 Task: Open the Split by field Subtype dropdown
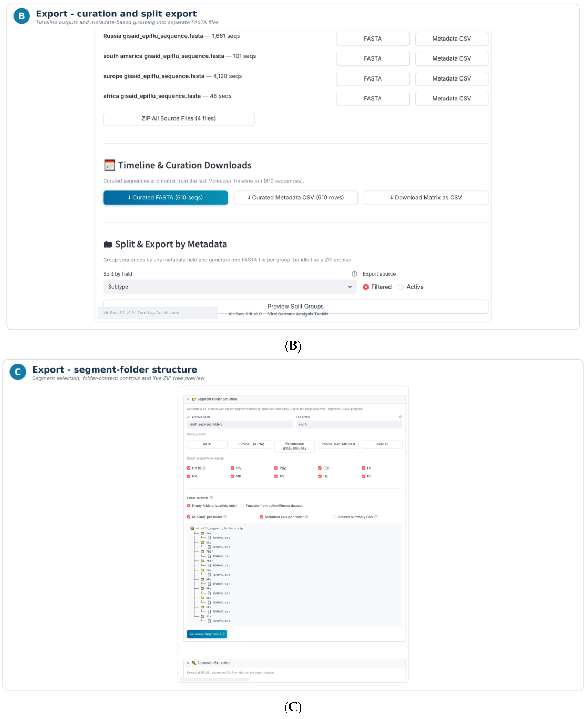230,287
